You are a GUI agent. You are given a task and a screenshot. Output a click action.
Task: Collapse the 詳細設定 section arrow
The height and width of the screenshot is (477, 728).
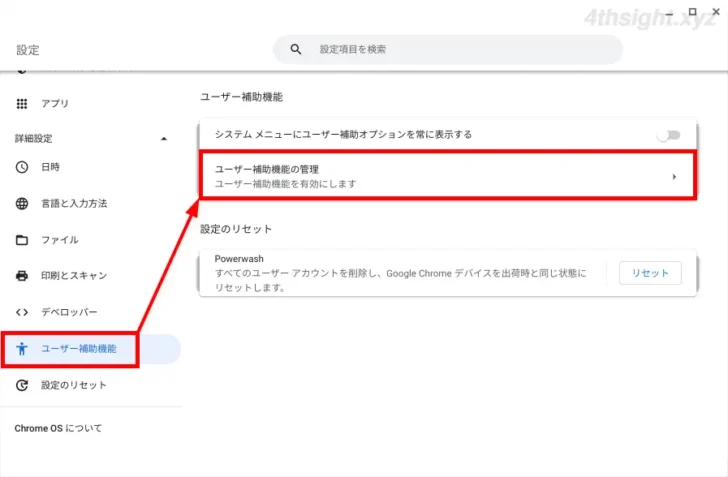pyautogui.click(x=163, y=139)
